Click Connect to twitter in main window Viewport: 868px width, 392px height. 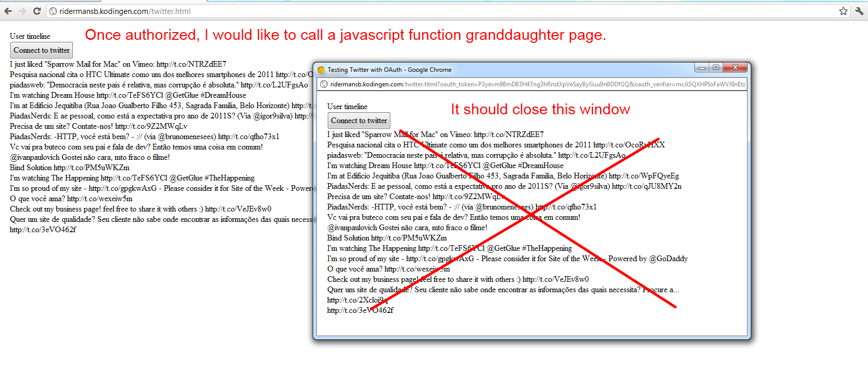click(41, 50)
